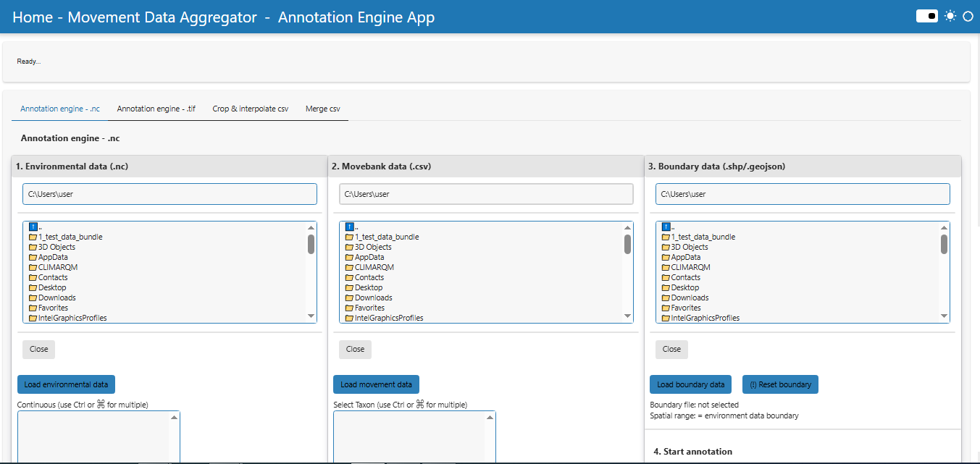
Task: Click folder icon of CLIMARQM in Environmental list
Action: pyautogui.click(x=33, y=267)
